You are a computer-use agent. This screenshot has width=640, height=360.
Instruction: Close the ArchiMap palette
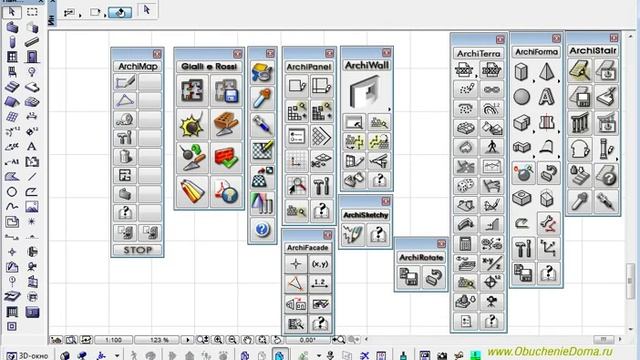click(x=157, y=54)
